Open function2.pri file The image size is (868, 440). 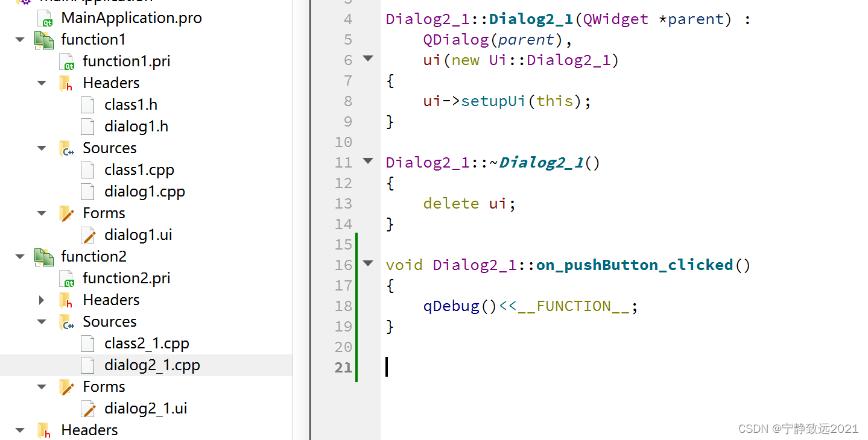[126, 278]
